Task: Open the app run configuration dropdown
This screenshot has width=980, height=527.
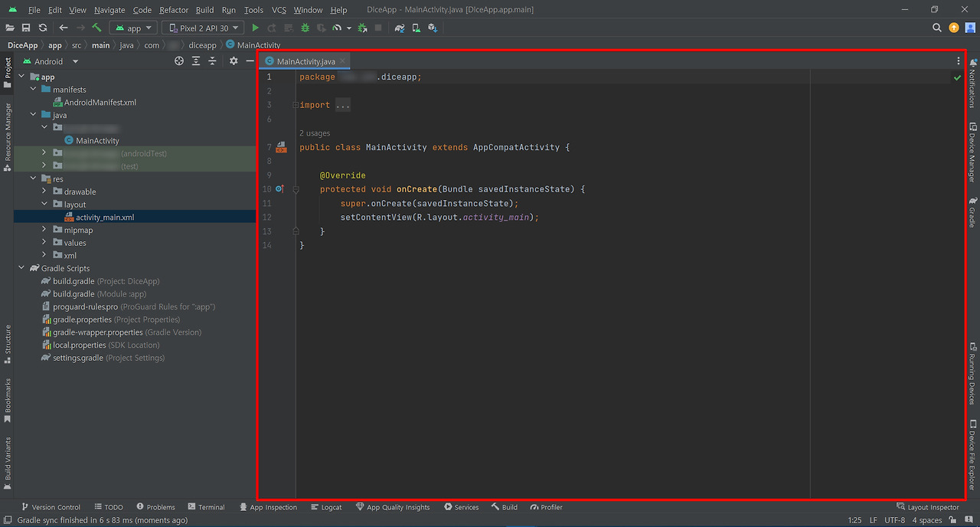Action: point(134,28)
